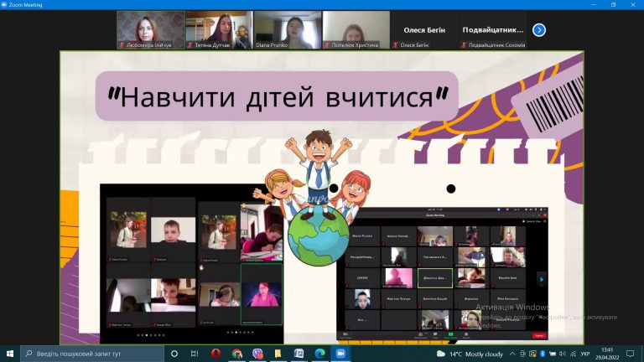This screenshot has height=362, width=644.
Task: Open the clock showing 13:41
Action: [x=607, y=354]
